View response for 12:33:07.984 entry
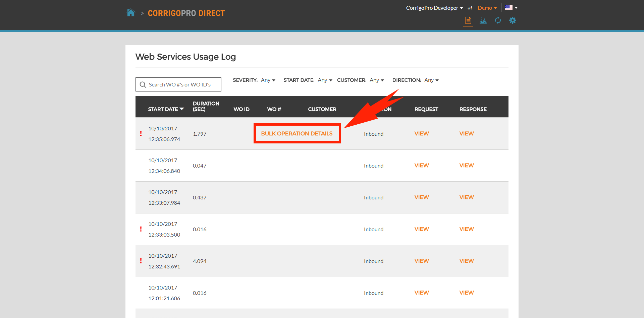644x318 pixels. [x=467, y=197]
